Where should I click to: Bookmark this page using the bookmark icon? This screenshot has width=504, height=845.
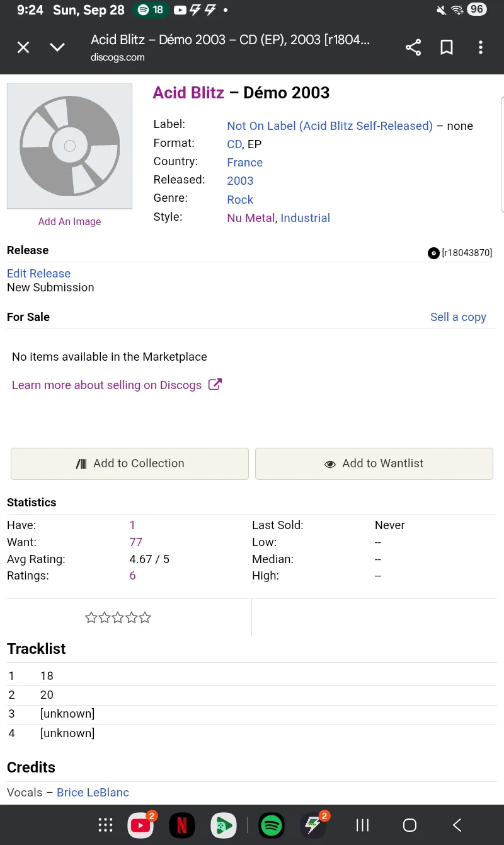pos(447,47)
